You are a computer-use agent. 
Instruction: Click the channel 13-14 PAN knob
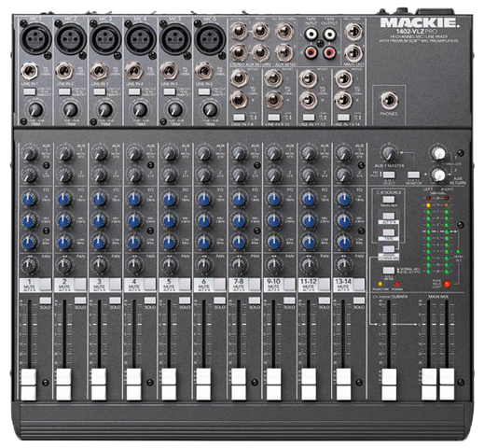343,265
